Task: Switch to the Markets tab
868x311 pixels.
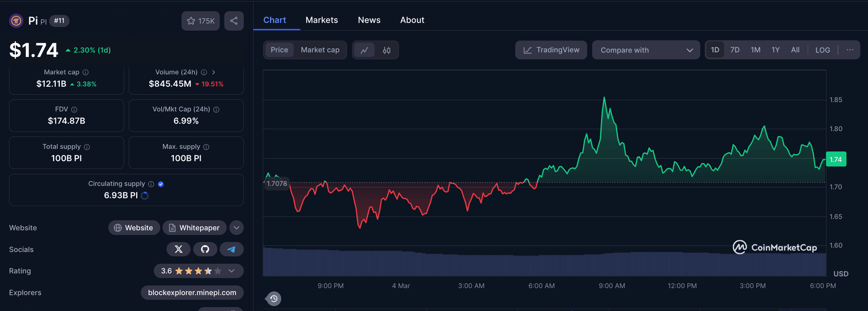Action: pyautogui.click(x=322, y=20)
